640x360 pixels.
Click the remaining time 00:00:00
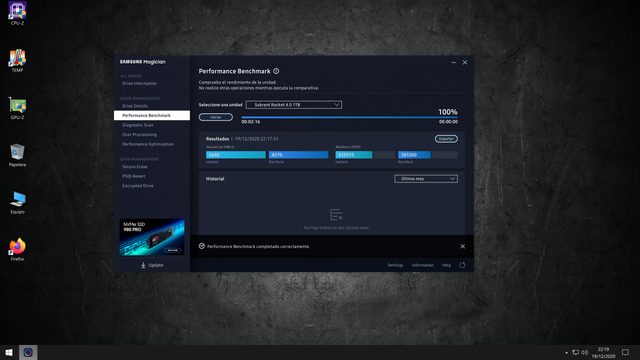coord(448,122)
